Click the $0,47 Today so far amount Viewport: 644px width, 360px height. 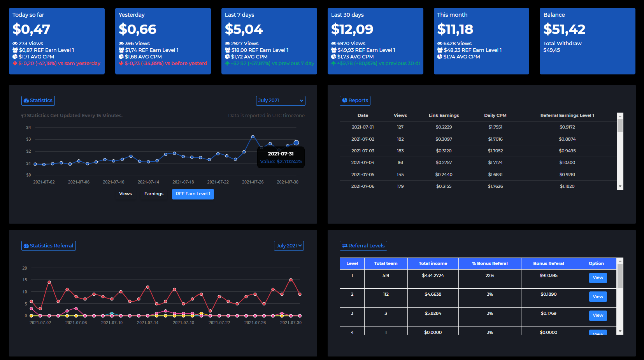tap(31, 29)
